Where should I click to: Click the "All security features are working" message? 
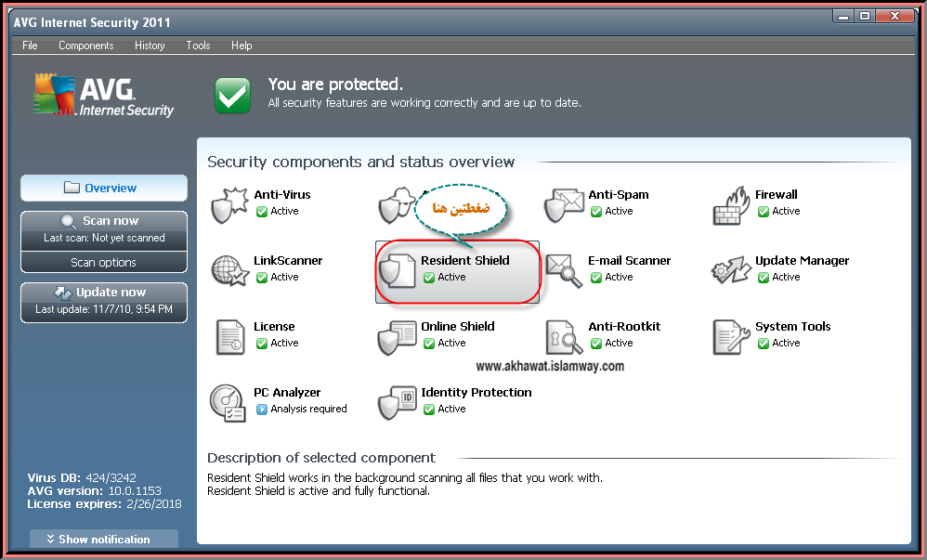(424, 103)
